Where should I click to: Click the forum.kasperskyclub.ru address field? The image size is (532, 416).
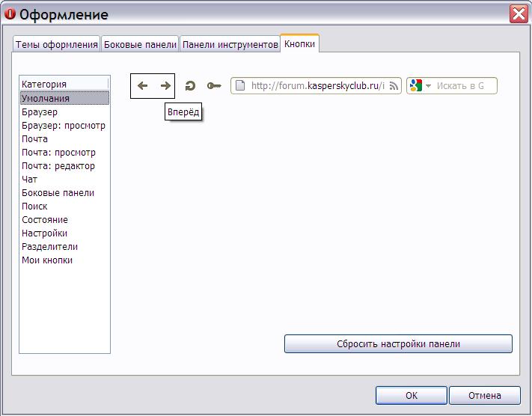(x=316, y=86)
